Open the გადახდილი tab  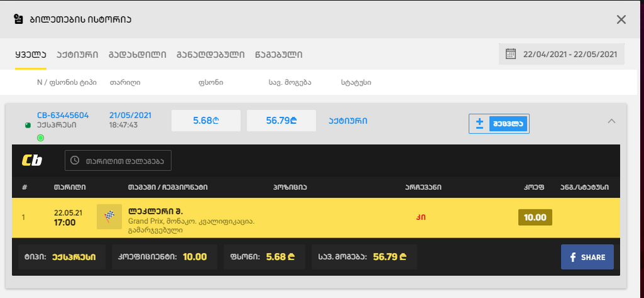138,55
